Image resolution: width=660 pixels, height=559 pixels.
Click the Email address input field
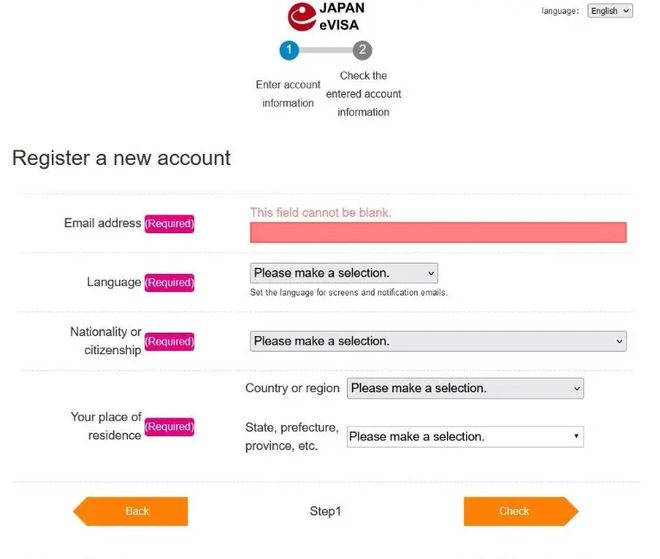tap(438, 232)
